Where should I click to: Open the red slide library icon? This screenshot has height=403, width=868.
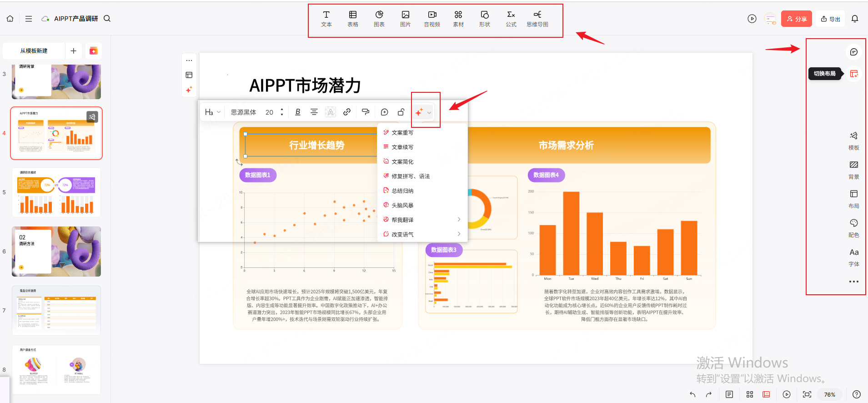(x=93, y=51)
